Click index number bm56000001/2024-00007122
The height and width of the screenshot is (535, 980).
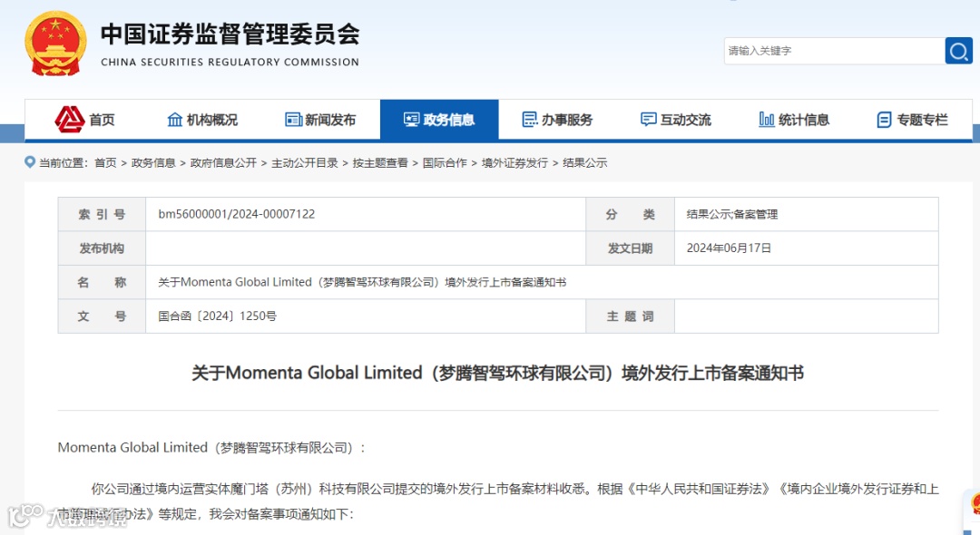236,214
